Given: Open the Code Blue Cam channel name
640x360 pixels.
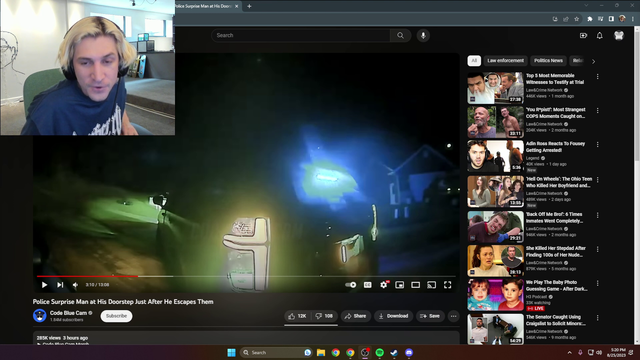Looking at the screenshot, I should [x=68, y=313].
